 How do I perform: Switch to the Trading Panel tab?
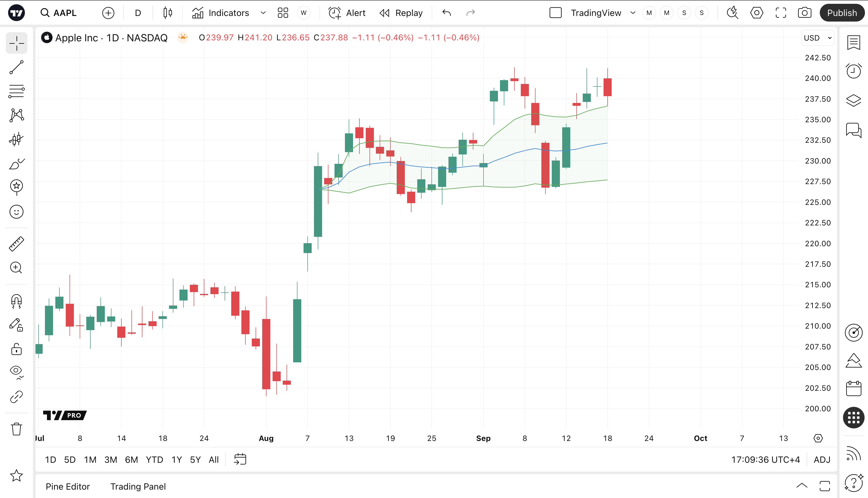pyautogui.click(x=138, y=486)
